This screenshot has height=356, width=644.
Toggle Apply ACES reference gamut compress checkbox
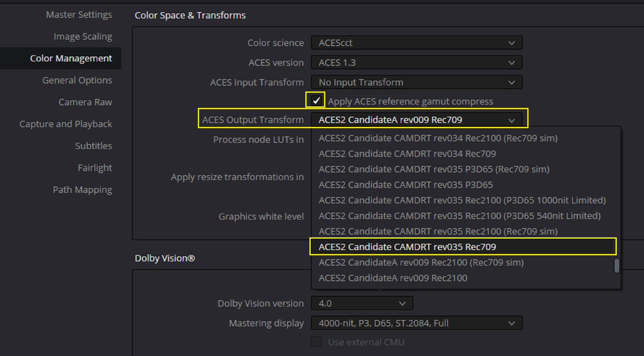pos(316,101)
